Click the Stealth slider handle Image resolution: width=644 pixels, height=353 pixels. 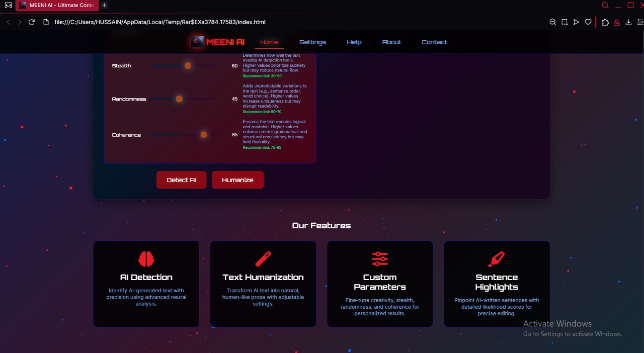click(x=188, y=65)
